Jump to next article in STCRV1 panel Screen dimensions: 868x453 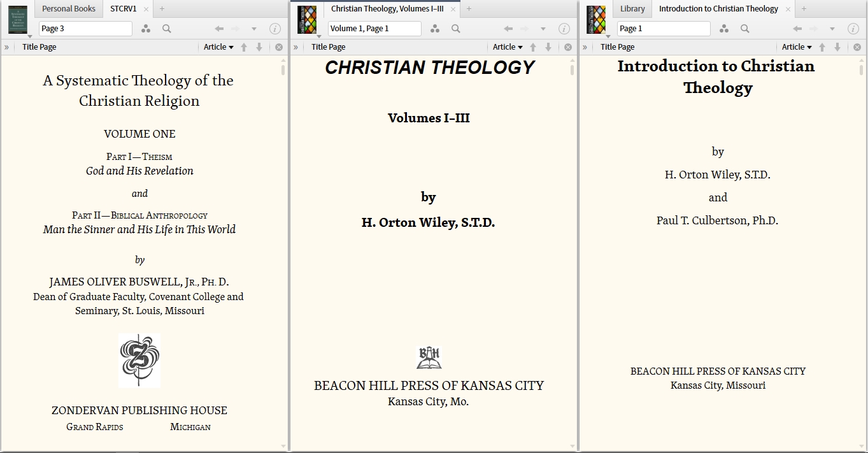[259, 47]
